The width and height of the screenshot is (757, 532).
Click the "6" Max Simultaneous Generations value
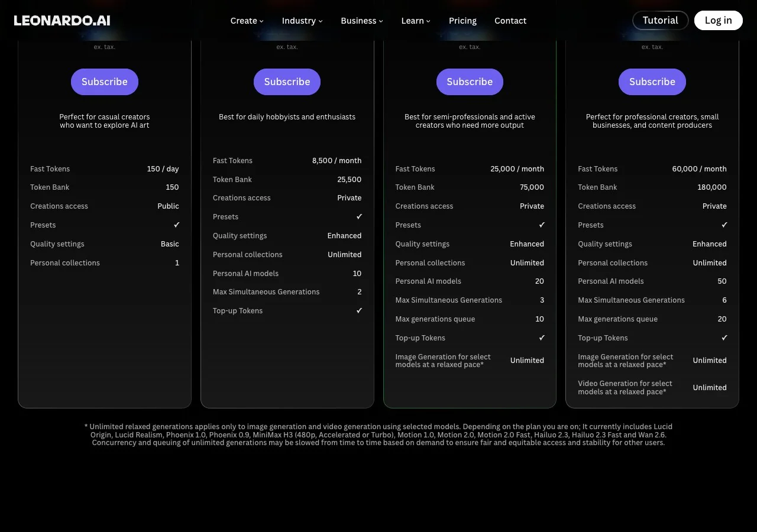724,300
